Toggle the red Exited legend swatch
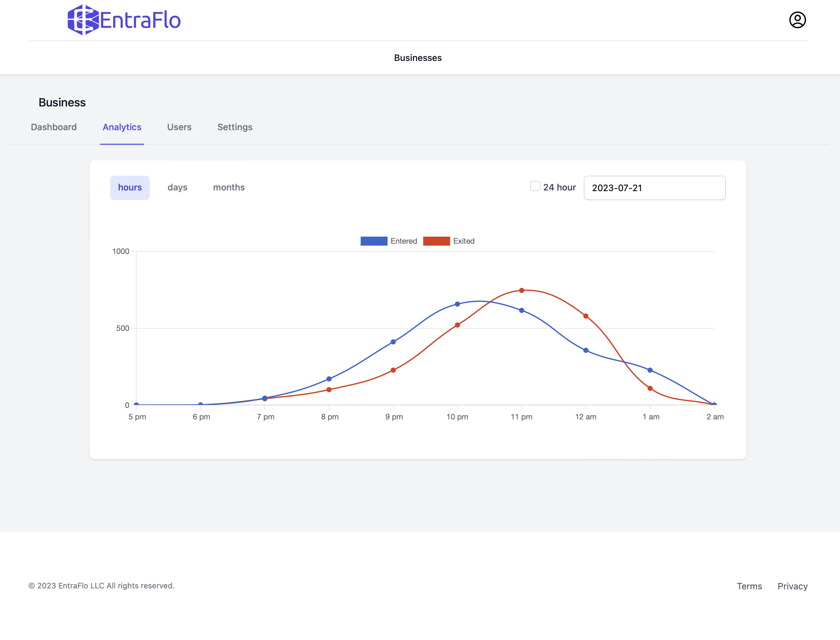 (437, 241)
